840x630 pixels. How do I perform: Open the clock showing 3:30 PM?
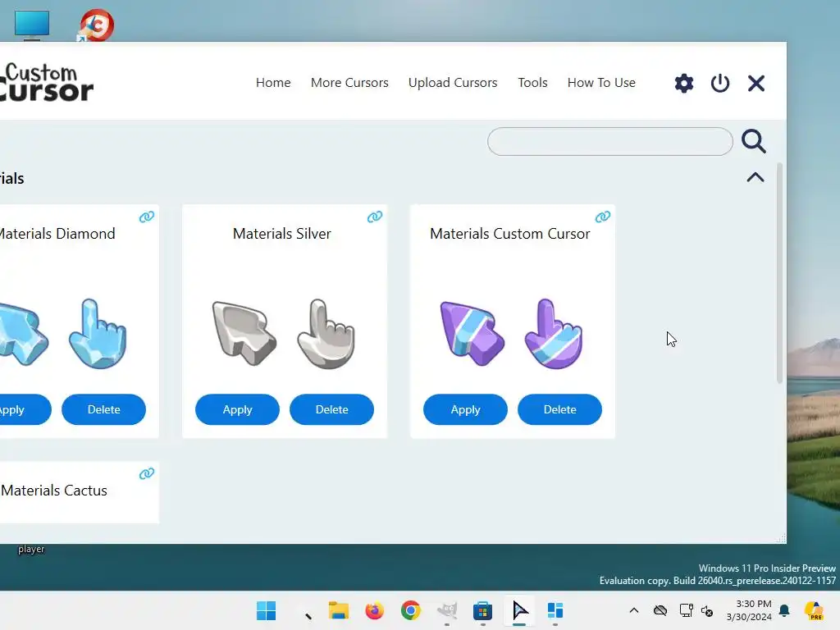click(749, 610)
